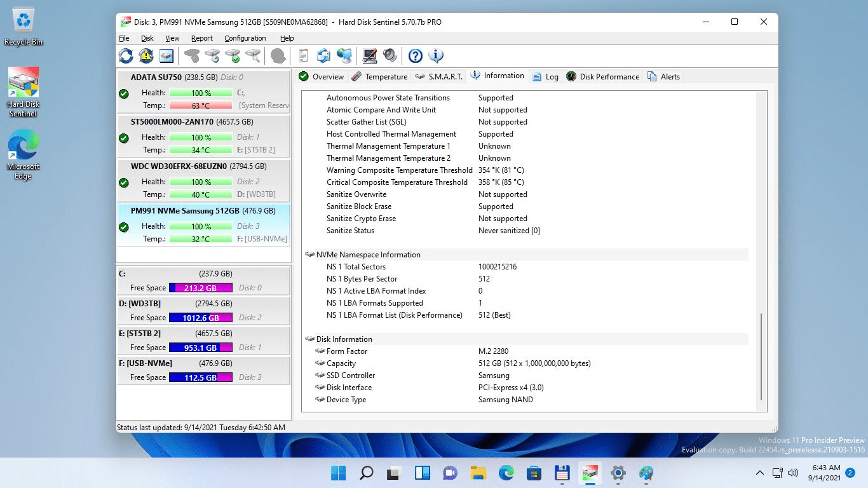868x488 pixels.
Task: Open sound settings via the speaker toolbar icon
Action: [x=390, y=56]
